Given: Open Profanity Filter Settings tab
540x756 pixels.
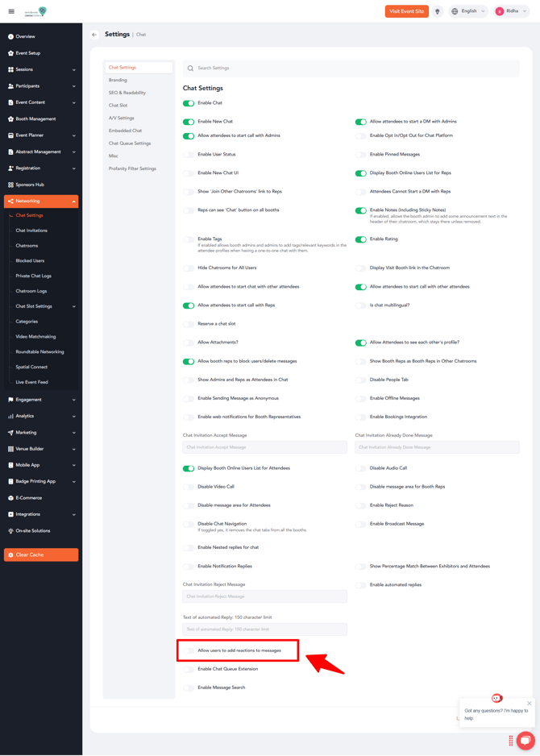Looking at the screenshot, I should 132,168.
